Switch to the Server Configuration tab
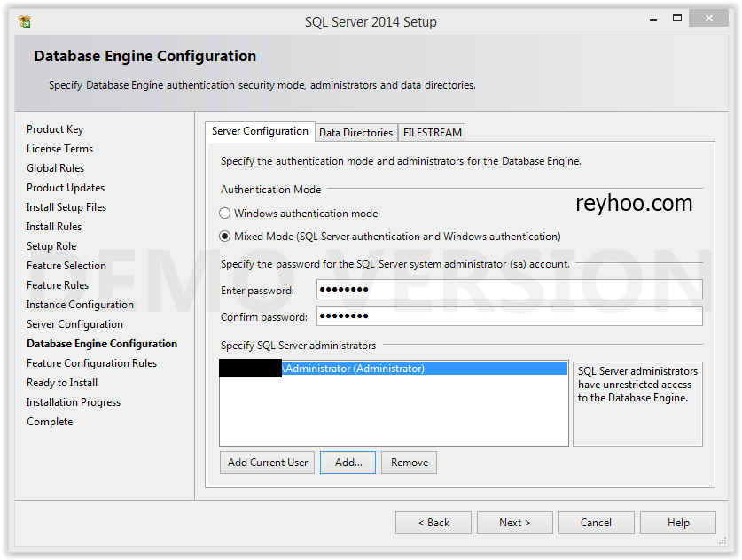 click(x=260, y=131)
